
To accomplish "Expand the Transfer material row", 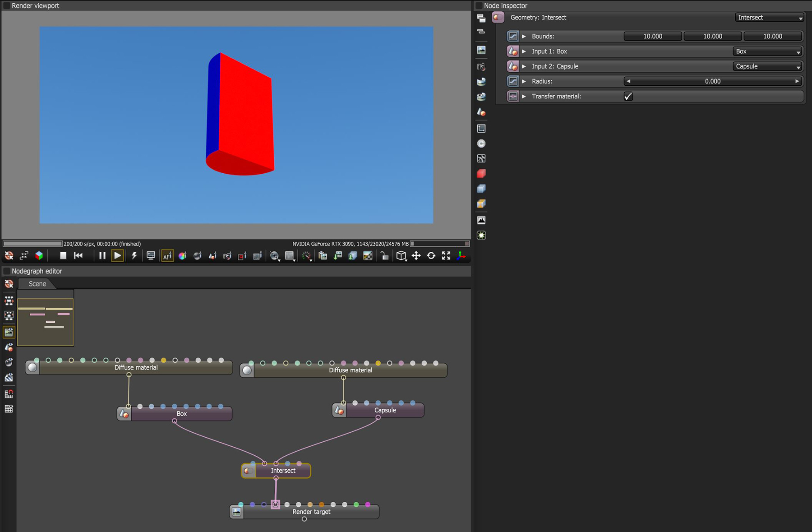I will (524, 96).
